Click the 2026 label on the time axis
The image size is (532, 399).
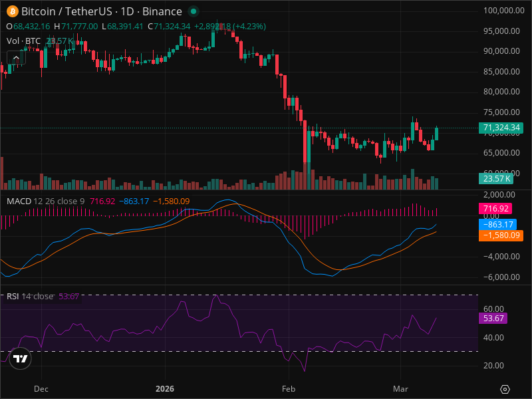pyautogui.click(x=165, y=389)
